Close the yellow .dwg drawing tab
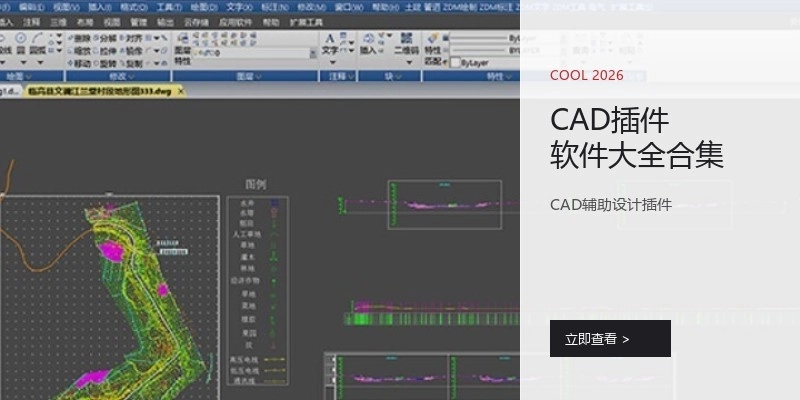800x400 pixels. (181, 92)
